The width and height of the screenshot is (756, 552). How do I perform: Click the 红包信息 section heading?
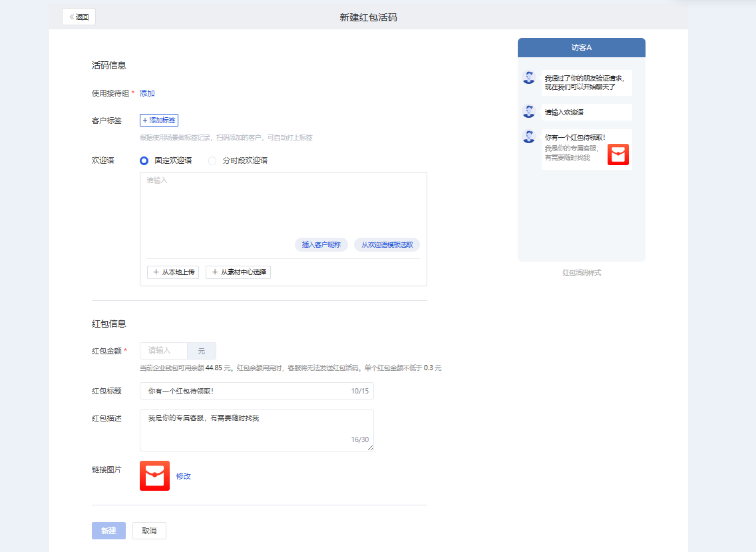(x=109, y=324)
